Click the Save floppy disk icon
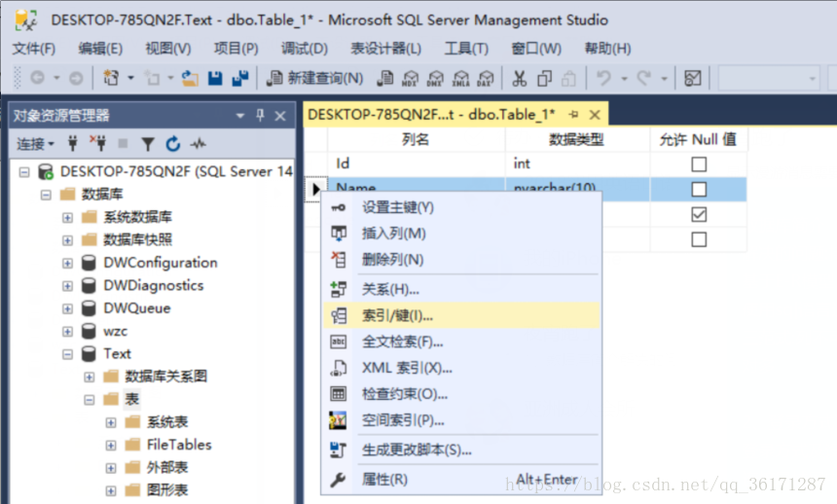 tap(215, 79)
